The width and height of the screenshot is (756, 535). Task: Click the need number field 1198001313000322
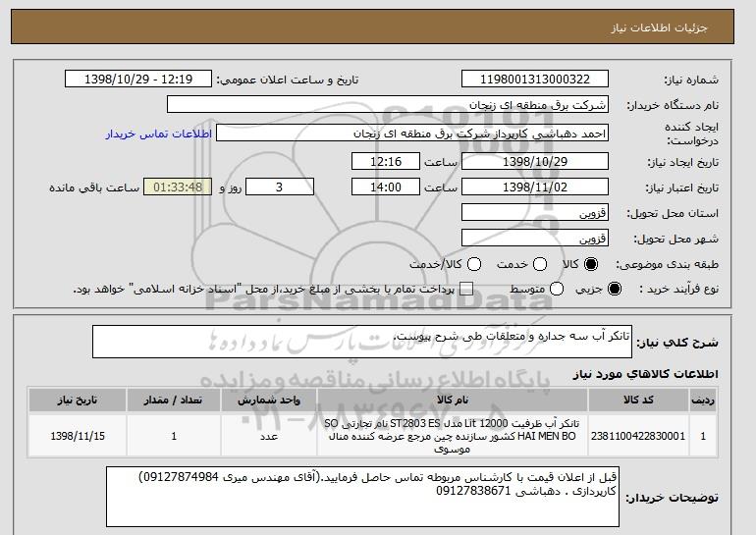pyautogui.click(x=535, y=80)
